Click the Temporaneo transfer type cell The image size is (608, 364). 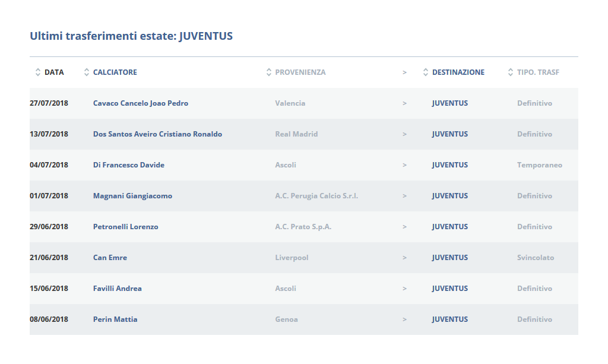(539, 165)
